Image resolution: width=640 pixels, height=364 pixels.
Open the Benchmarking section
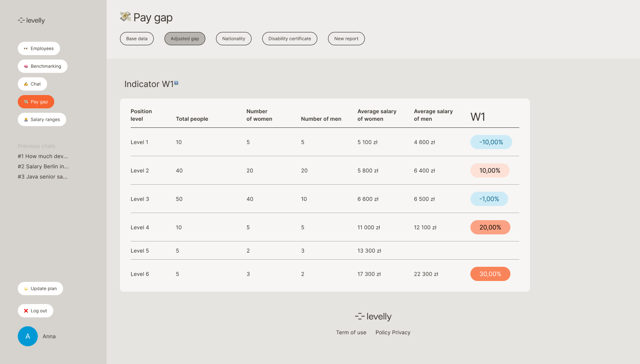pyautogui.click(x=43, y=66)
